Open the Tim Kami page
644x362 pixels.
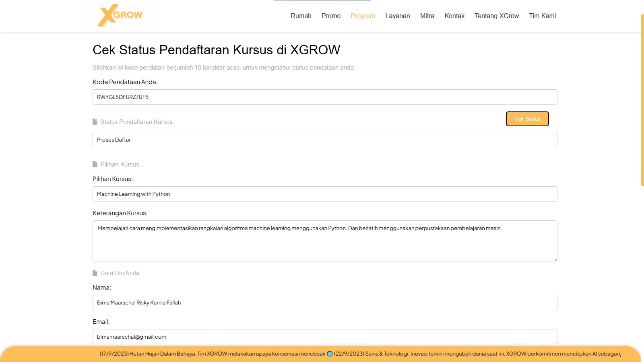(x=542, y=16)
